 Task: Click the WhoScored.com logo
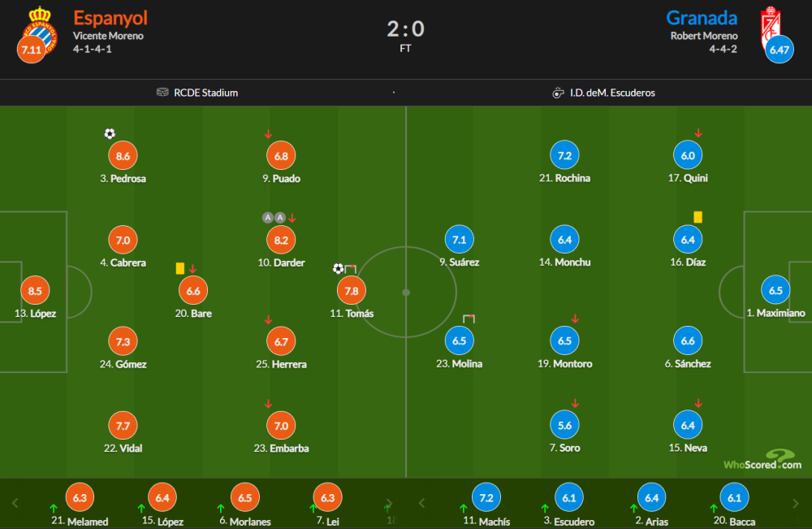pyautogui.click(x=762, y=460)
